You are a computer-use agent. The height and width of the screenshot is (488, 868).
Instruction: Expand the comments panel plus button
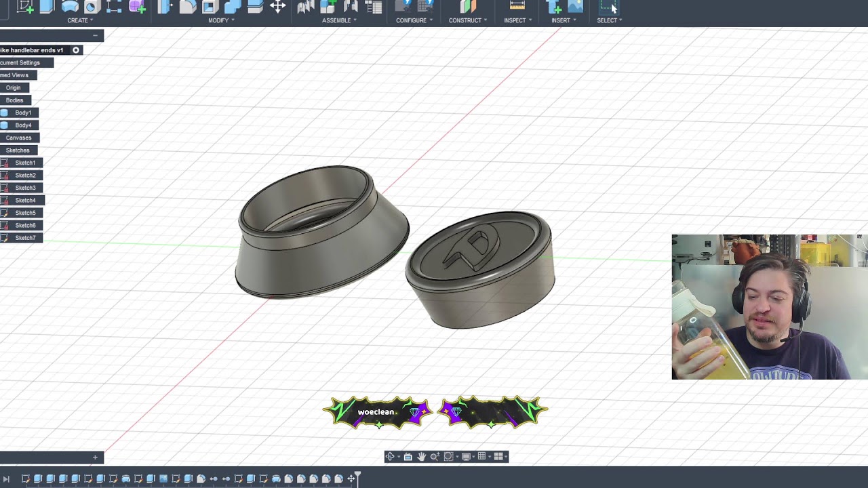click(95, 457)
